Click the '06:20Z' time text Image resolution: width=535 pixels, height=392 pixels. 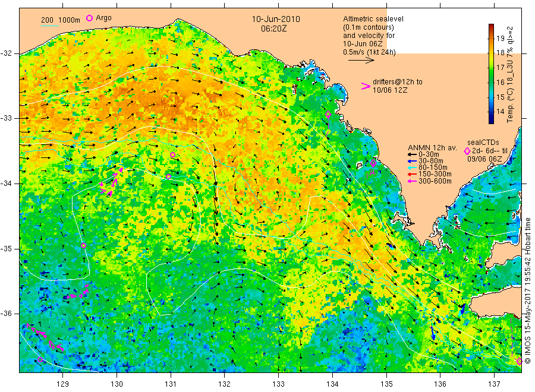click(273, 29)
